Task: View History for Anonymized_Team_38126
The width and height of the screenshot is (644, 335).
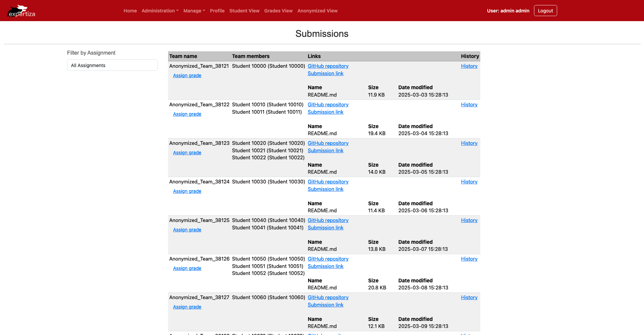Action: [x=469, y=259]
